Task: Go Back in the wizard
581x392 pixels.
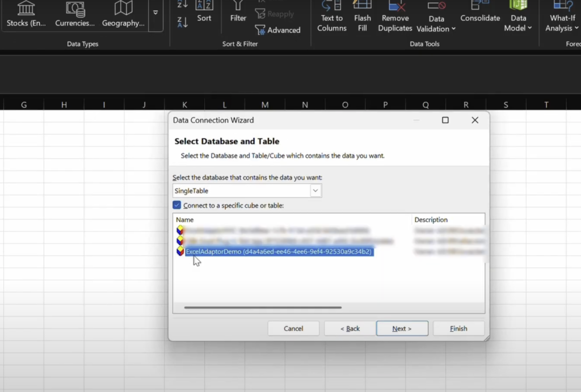Action: pos(350,328)
